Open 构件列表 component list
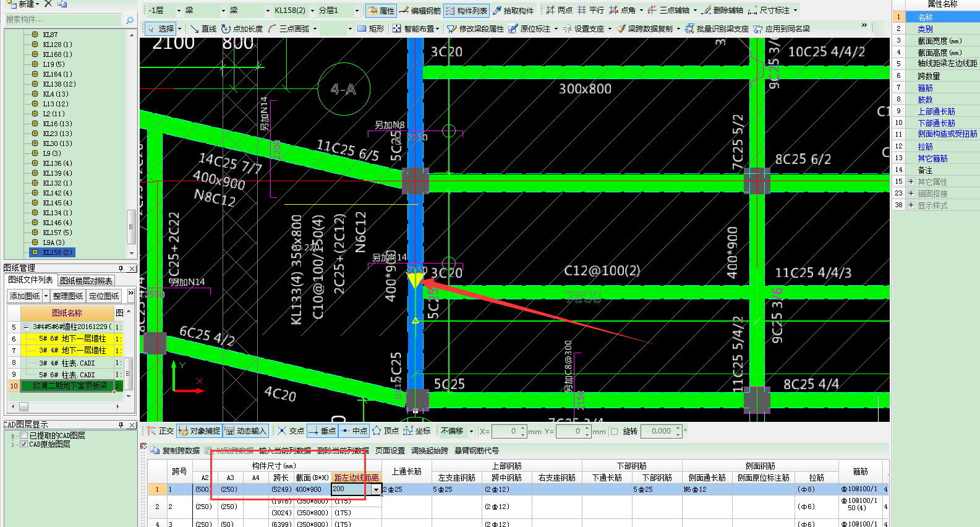The image size is (980, 527). click(x=467, y=11)
